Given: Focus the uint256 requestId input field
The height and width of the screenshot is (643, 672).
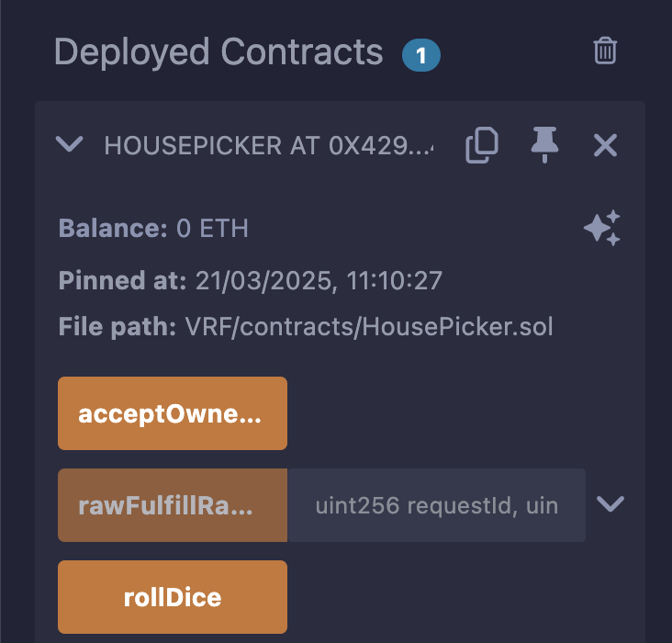Looking at the screenshot, I should (x=436, y=505).
